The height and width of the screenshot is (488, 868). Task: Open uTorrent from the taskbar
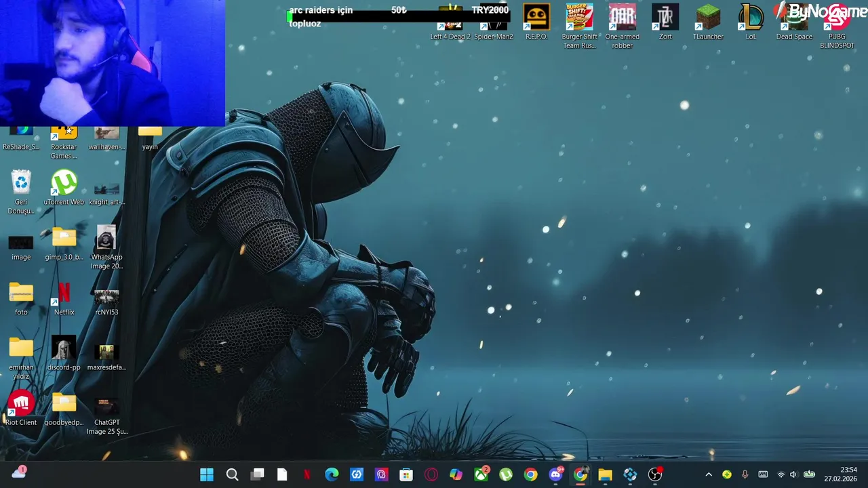[506, 474]
